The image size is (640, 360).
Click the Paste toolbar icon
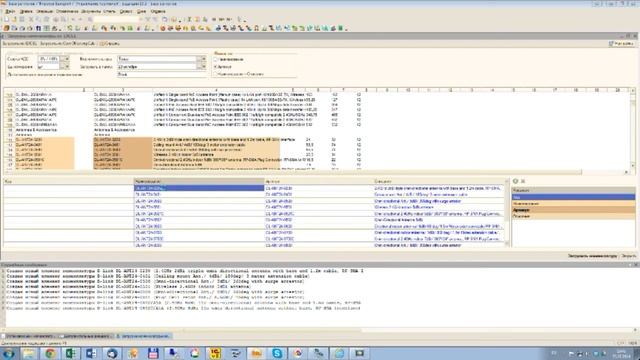coord(46,19)
